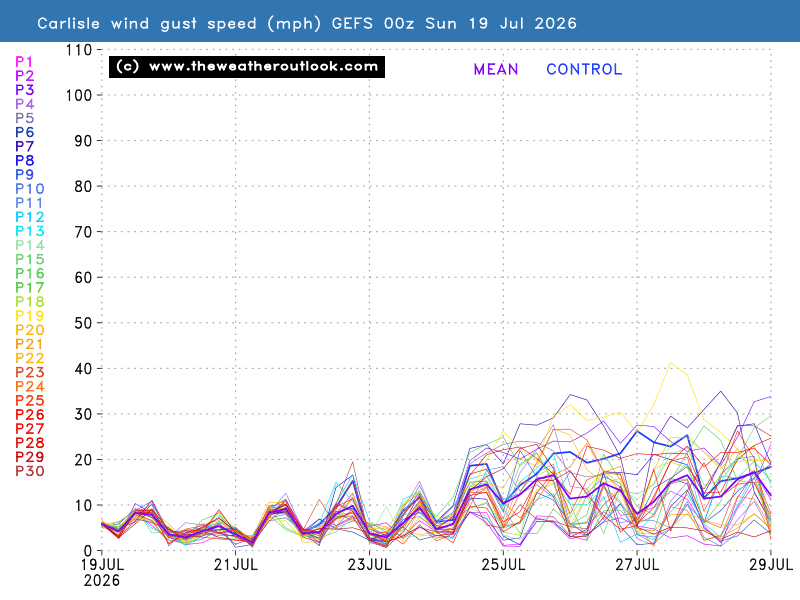Screen dimensions: 800x600
Task: Click the 25JUL x-axis label
Action: pyautogui.click(x=503, y=565)
